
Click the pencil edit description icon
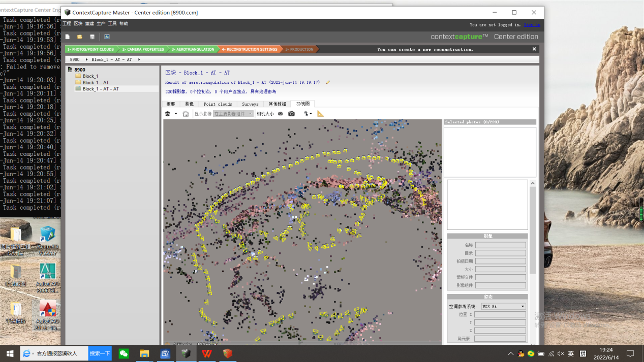[328, 82]
